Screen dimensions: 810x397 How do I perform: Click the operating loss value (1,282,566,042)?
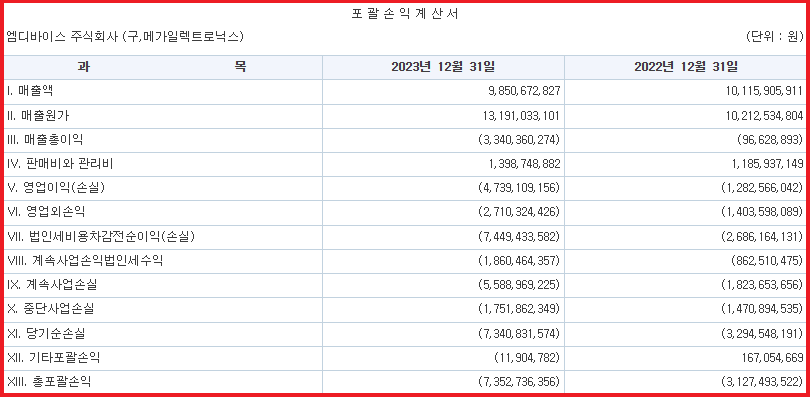tap(763, 188)
